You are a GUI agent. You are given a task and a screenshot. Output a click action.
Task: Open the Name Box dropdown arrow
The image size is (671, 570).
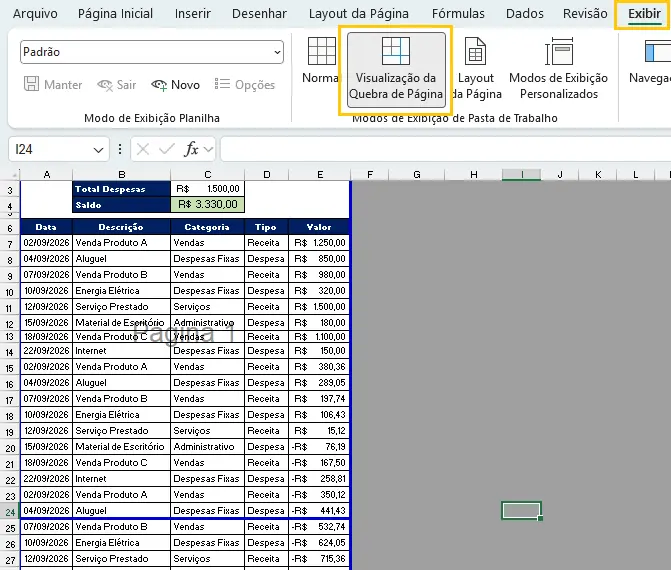click(x=98, y=150)
